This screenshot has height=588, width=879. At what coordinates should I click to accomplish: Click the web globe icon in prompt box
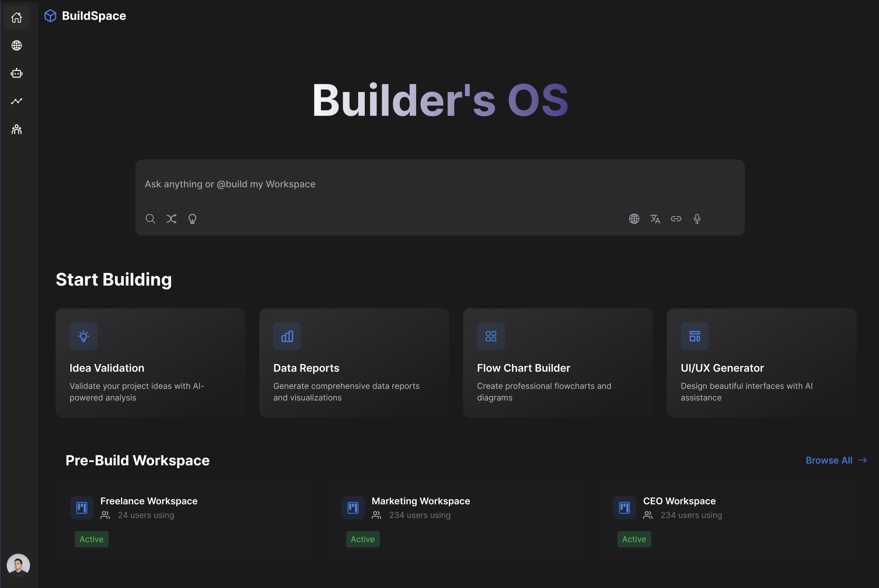tap(634, 218)
